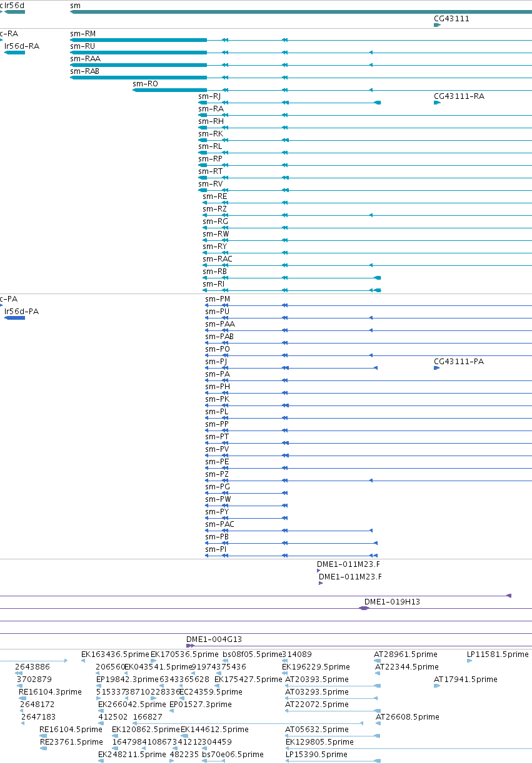532x764 pixels.
Task: Click EST label EK129805.5prime
Action: [320, 742]
